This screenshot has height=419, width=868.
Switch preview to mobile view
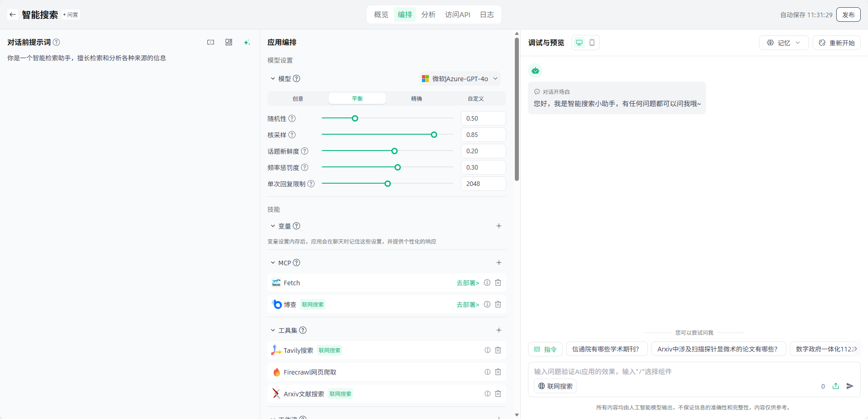(x=592, y=43)
